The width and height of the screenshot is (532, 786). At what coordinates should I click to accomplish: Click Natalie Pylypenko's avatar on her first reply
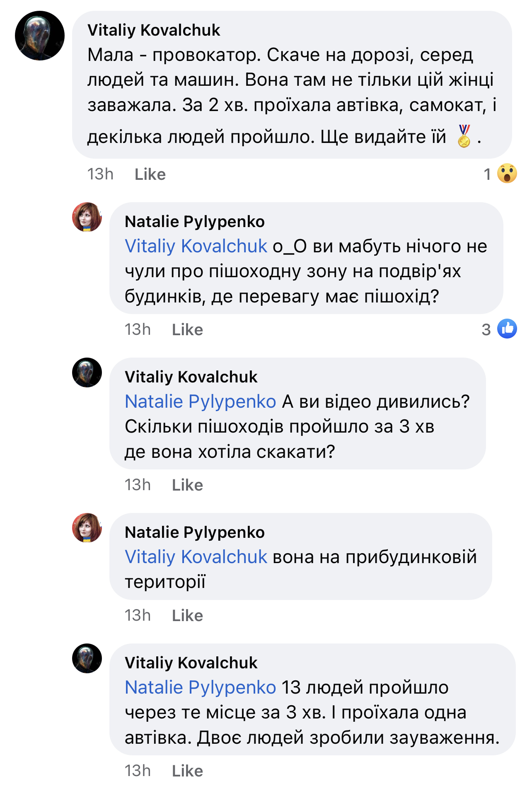[87, 217]
